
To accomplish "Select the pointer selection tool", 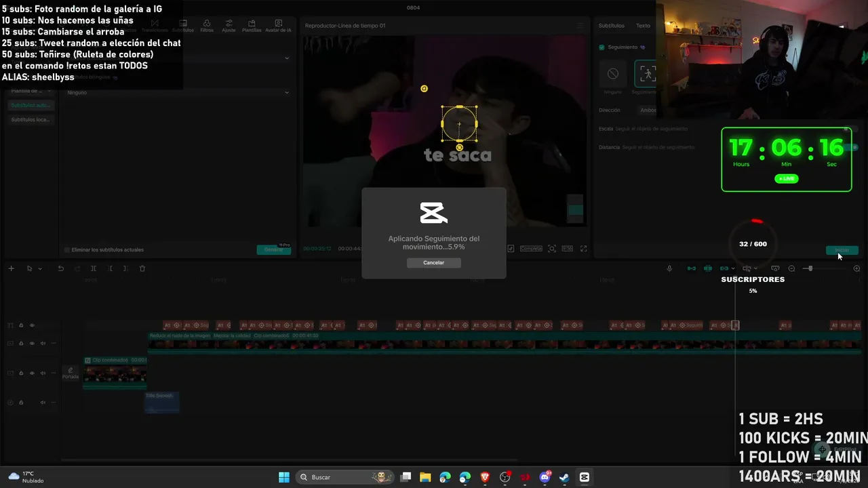I will (29, 268).
